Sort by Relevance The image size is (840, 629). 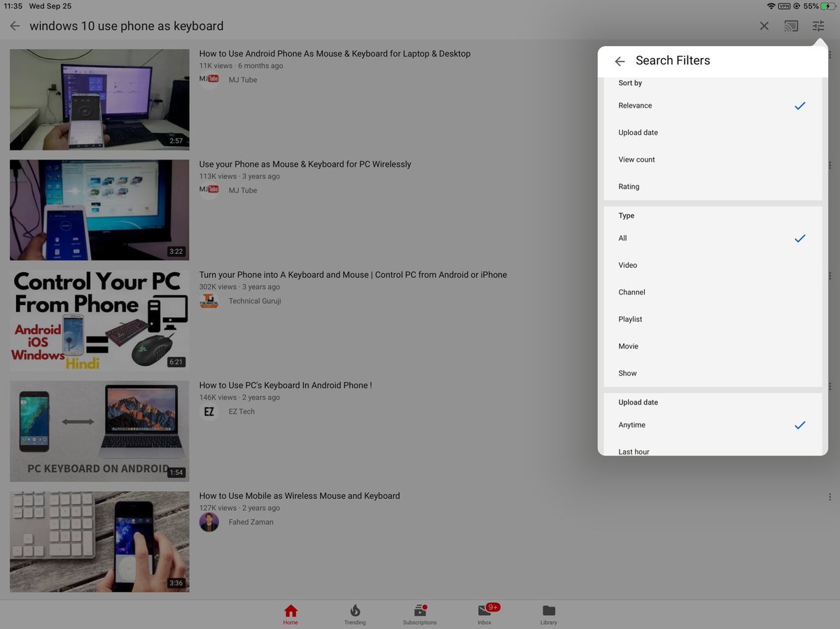click(713, 106)
